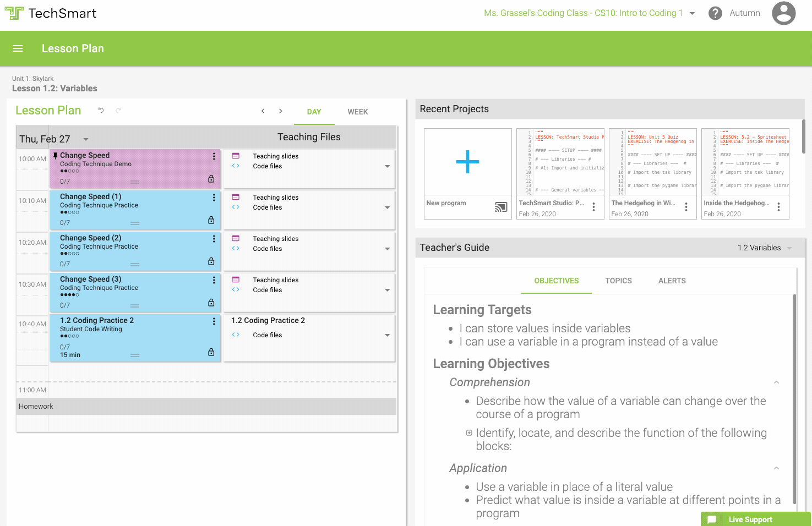Expand teaching files for Change Speed (3)
Screen dimensions: 812x526
click(x=387, y=290)
